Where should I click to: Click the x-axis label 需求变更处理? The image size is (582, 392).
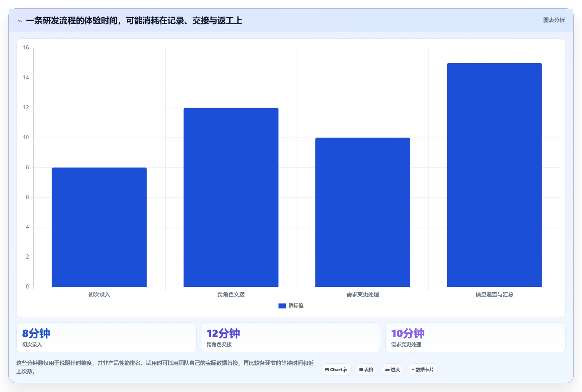363,294
